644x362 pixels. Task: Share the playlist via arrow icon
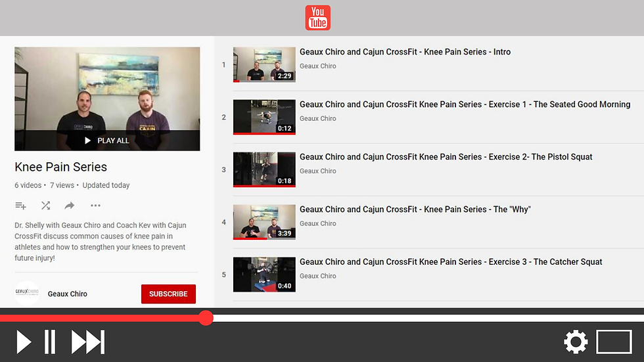70,206
